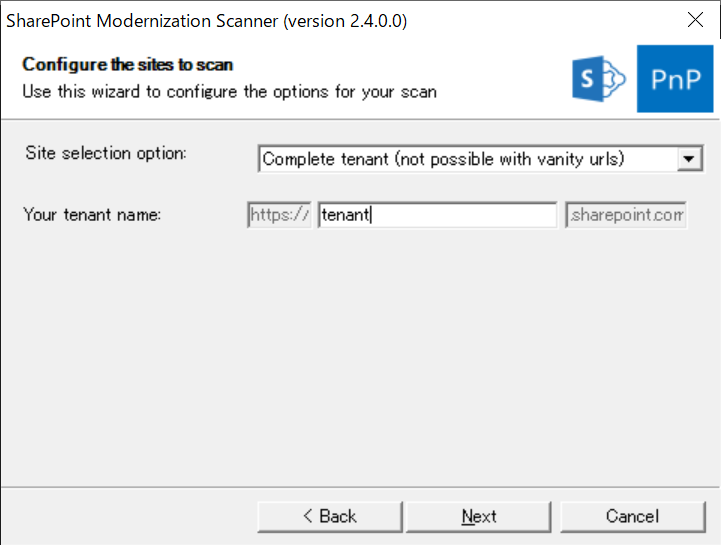Click the 'Site selection option:' label

coord(106,154)
